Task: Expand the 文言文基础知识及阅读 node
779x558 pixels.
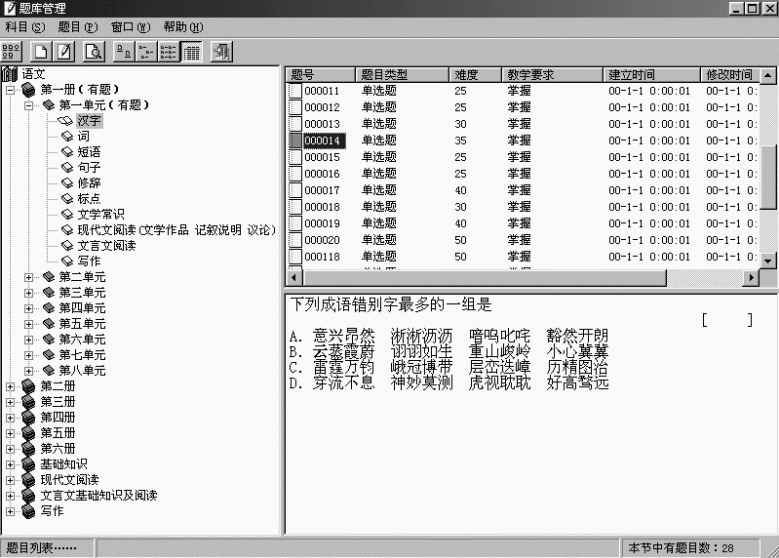Action: 10,495
